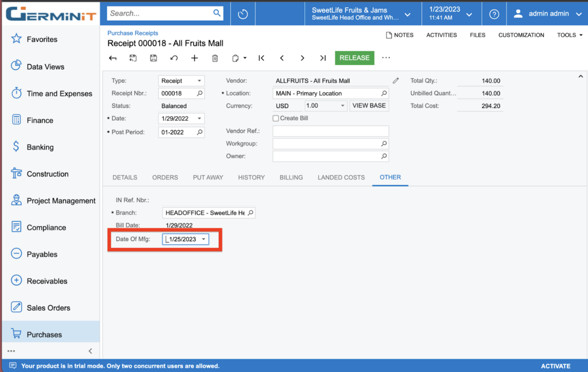
Task: Add new record with plus icon
Action: click(x=195, y=58)
